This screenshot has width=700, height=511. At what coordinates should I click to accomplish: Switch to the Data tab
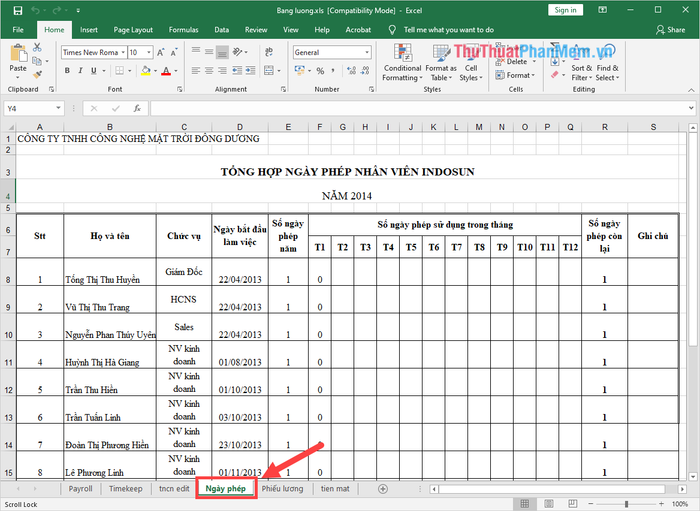221,30
